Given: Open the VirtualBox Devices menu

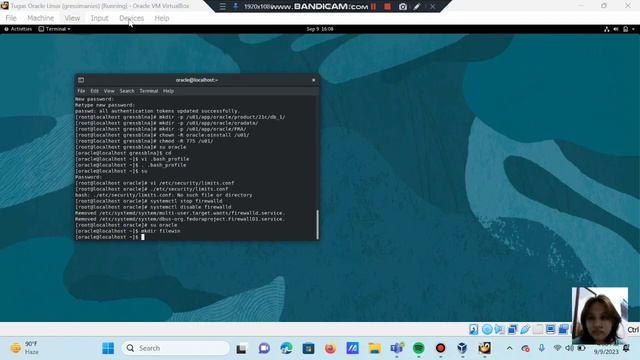Looking at the screenshot, I should pos(131,18).
